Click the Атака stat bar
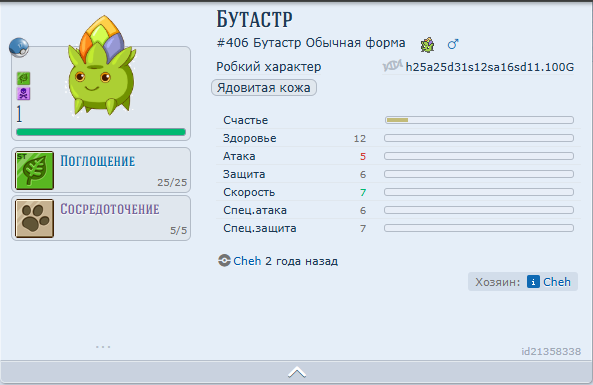This screenshot has height=385, width=593. pyautogui.click(x=479, y=156)
